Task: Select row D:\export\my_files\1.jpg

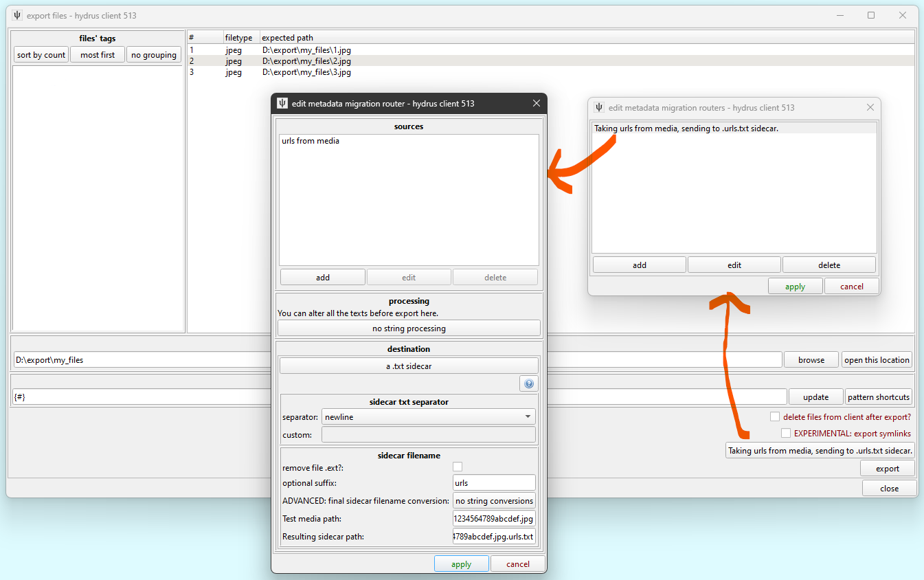Action: (x=551, y=50)
